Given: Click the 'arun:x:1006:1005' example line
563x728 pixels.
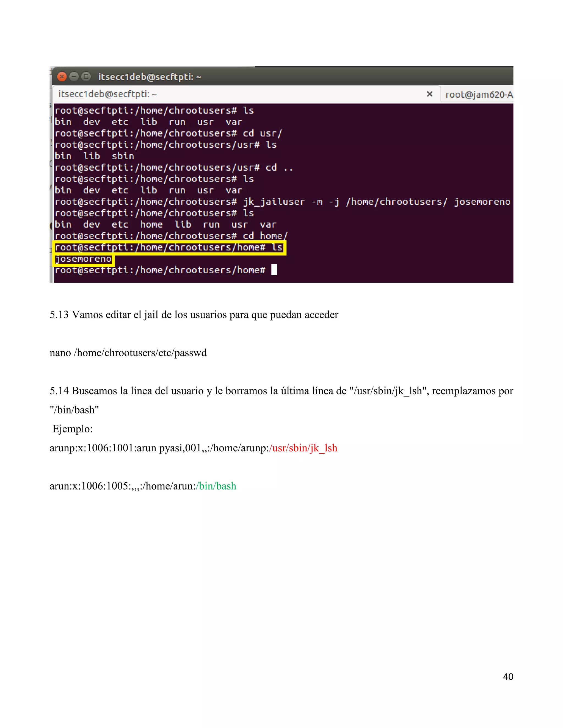Looking at the screenshot, I should (x=143, y=486).
